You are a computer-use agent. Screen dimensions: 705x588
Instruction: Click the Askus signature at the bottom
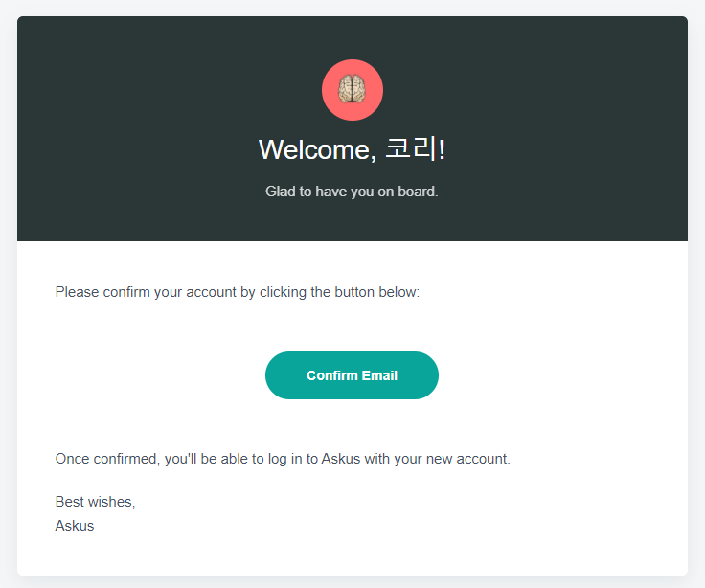coord(75,526)
